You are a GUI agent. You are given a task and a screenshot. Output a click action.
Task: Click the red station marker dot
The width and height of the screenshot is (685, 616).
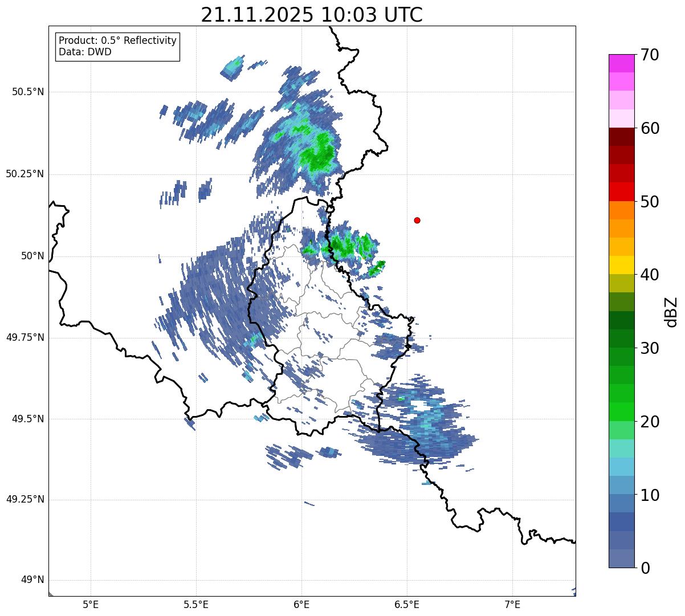tap(417, 220)
